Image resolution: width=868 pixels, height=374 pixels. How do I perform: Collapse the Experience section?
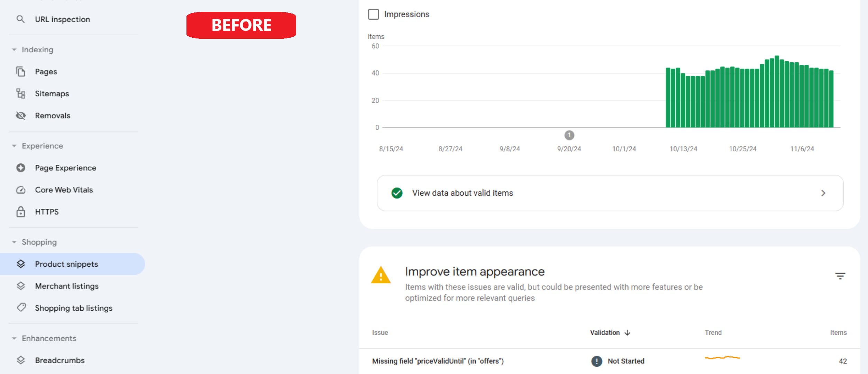pos(14,146)
